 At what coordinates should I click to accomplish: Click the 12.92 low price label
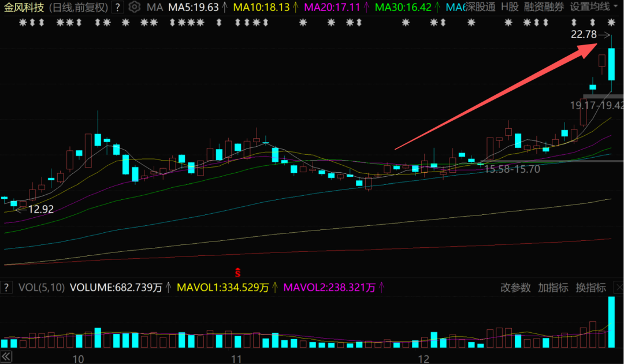click(x=41, y=209)
